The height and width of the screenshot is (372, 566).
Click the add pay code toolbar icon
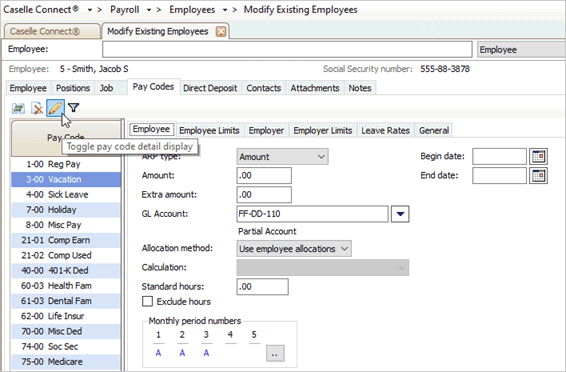click(x=18, y=108)
